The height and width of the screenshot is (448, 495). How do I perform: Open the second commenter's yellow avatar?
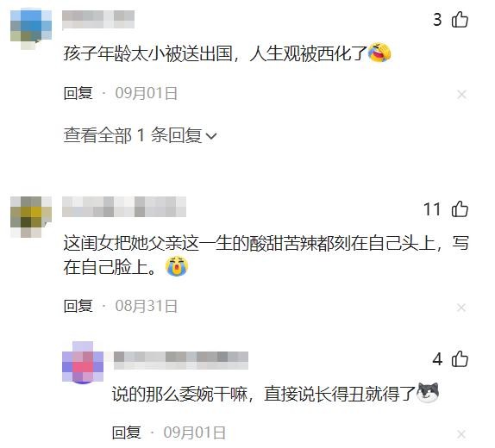[x=31, y=217]
